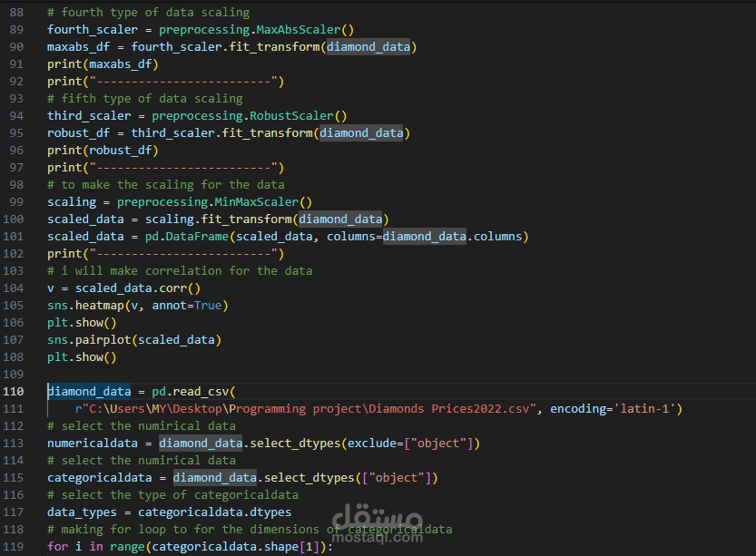Click 'RobustScaler' on line 94

[291, 115]
